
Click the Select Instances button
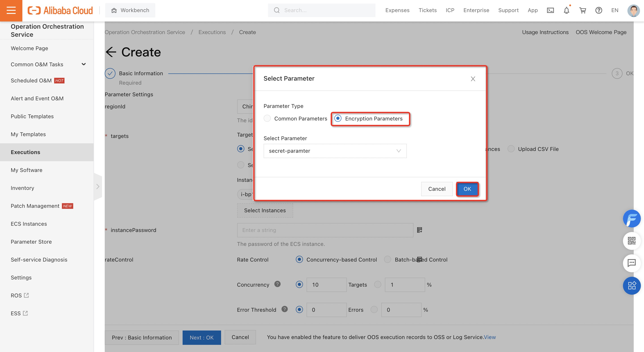pos(265,210)
